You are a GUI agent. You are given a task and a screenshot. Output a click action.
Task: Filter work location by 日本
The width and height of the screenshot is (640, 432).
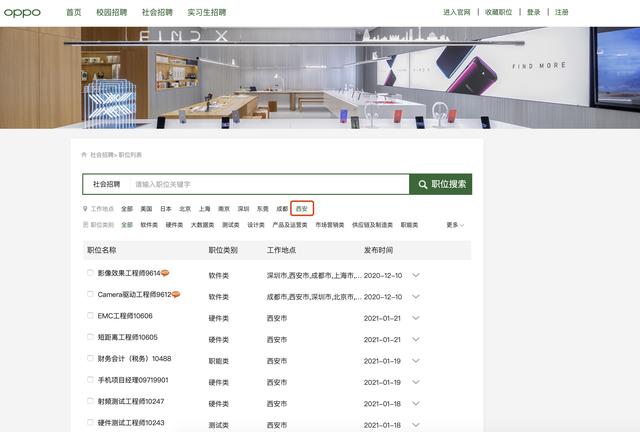(166, 209)
